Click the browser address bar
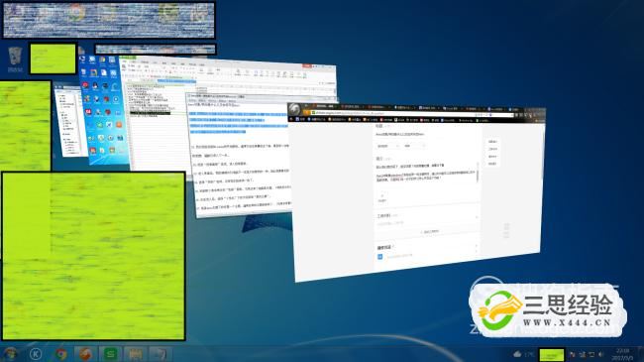This screenshot has width=644, height=362. 411,113
